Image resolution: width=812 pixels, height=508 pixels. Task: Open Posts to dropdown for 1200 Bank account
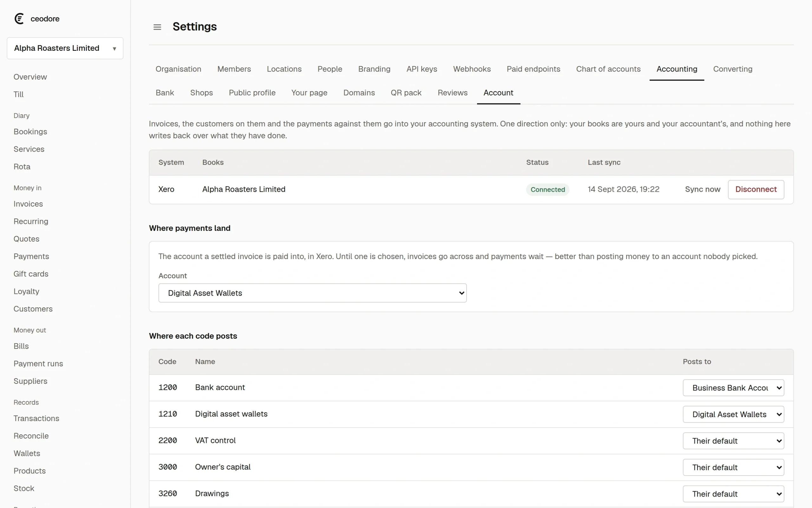(733, 388)
